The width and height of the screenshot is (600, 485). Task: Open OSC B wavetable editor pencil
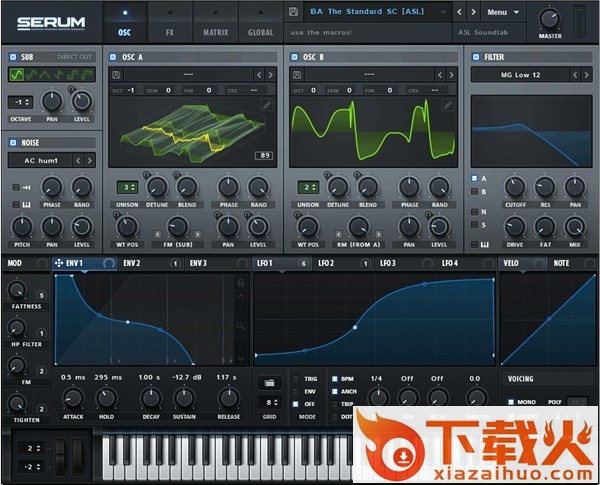[x=447, y=105]
